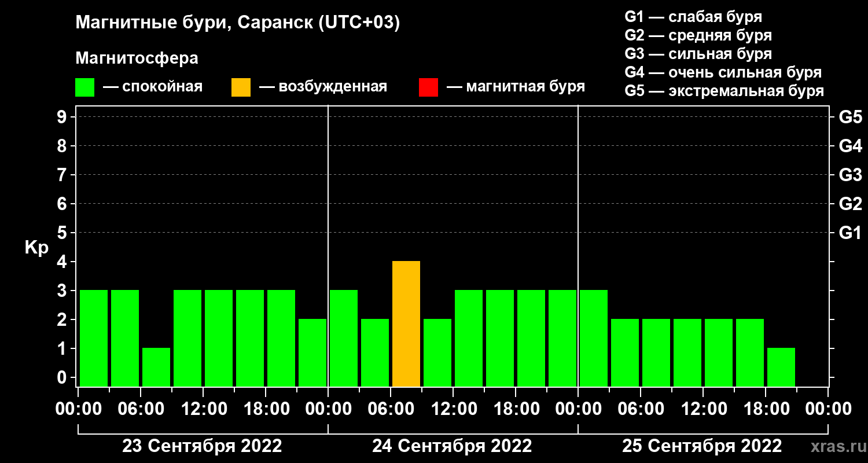Select the first bar of 24 September at 00:00

click(x=344, y=338)
